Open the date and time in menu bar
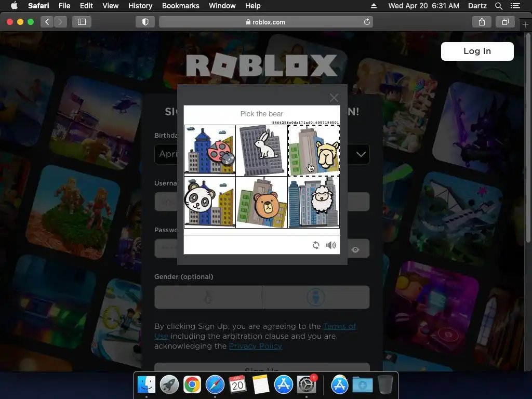 424,6
